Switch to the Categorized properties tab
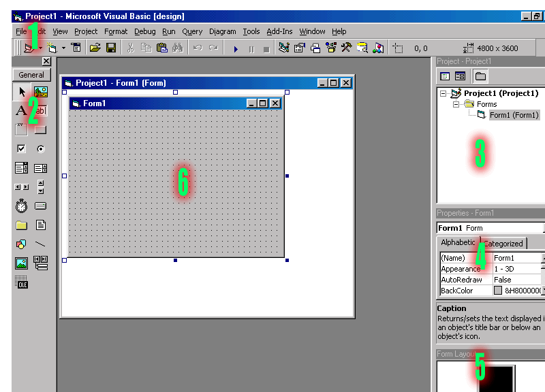 point(503,244)
